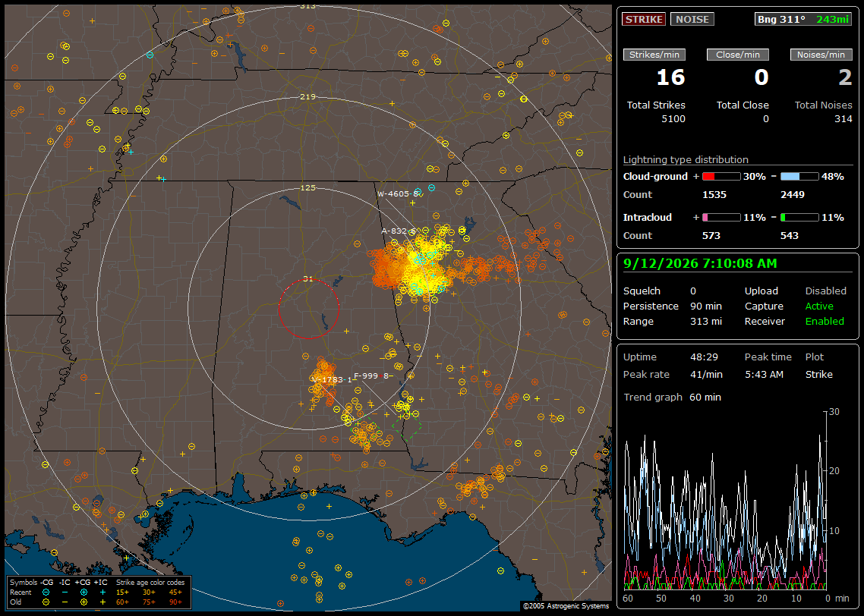Viewport: 864px width, 616px height.
Task: Click the NOISE indicator button
Action: (692, 19)
